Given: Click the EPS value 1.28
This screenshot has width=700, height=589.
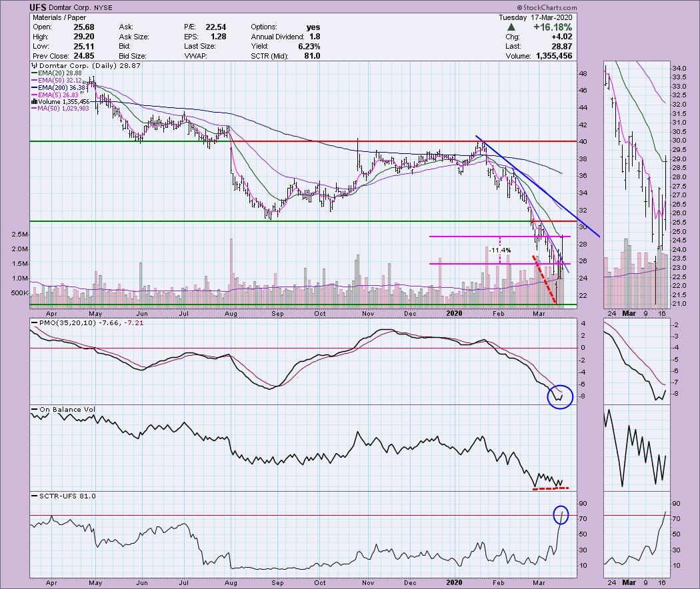Looking at the screenshot, I should pos(218,37).
